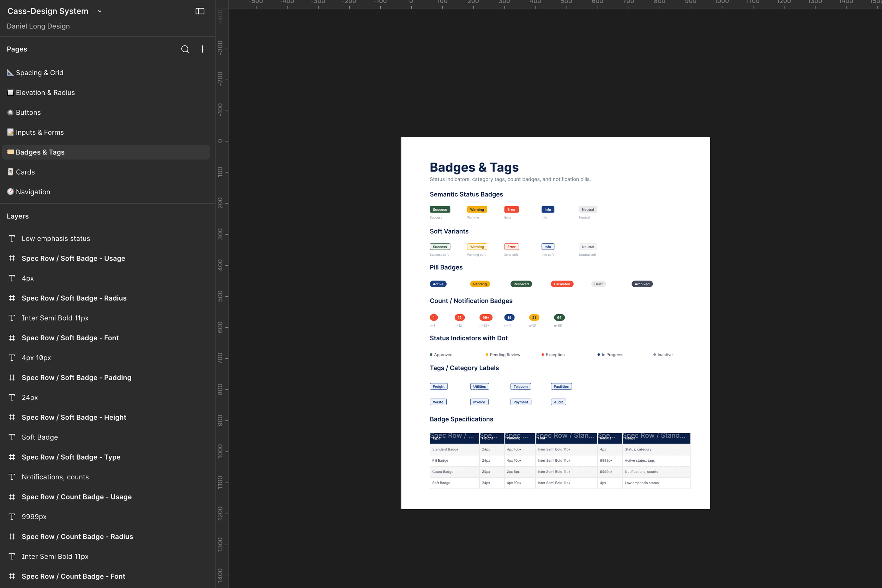Click the Pages section header
This screenshot has height=588, width=882.
[x=17, y=49]
